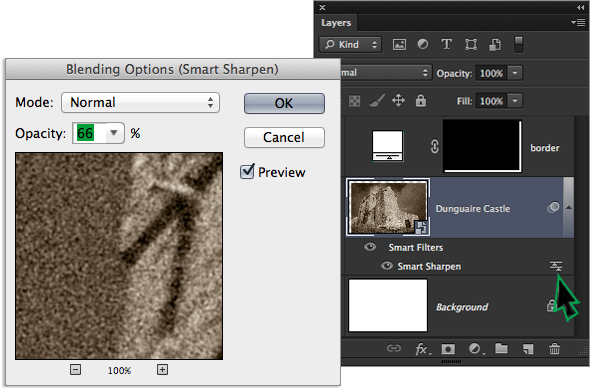The height and width of the screenshot is (388, 590).
Task: Toggle the Preview checkbox
Action: 247,172
